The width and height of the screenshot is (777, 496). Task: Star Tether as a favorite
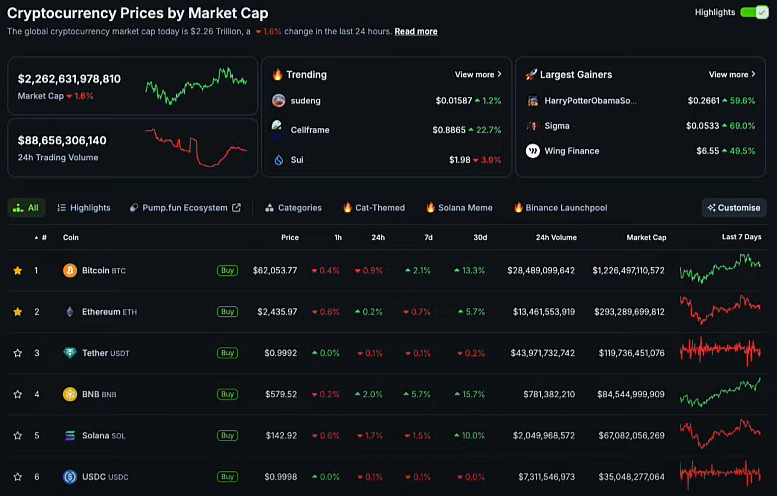click(x=18, y=353)
